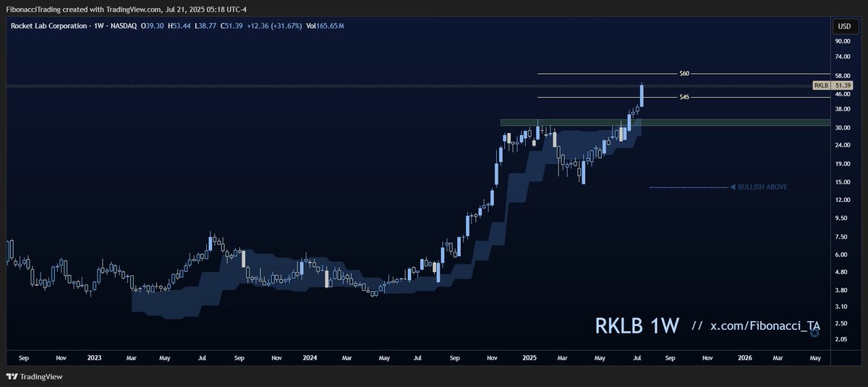Click the 30.00 price axis label
Image resolution: width=868 pixels, height=387 pixels.
coord(841,127)
